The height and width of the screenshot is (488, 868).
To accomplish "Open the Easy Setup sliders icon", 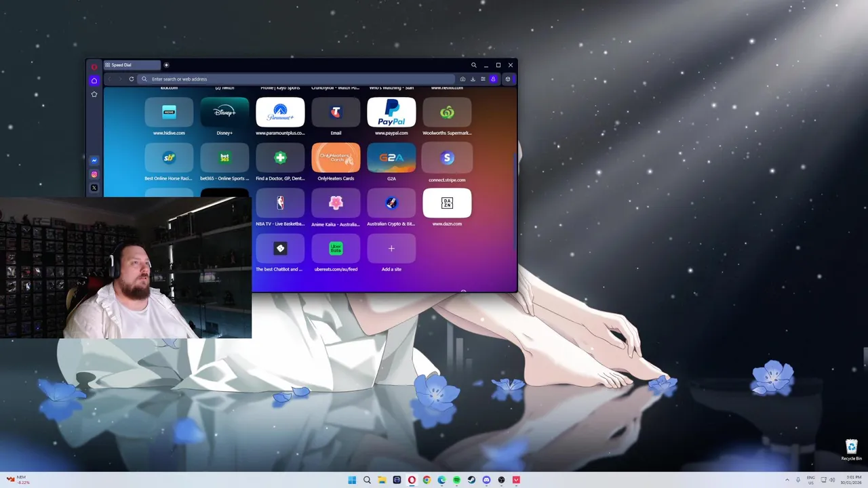I will click(x=483, y=79).
